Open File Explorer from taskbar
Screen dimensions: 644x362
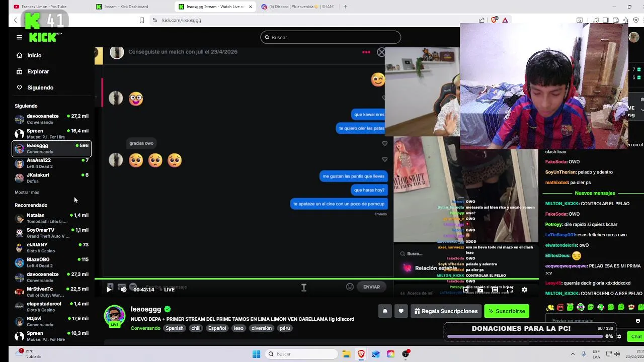tap(347, 354)
